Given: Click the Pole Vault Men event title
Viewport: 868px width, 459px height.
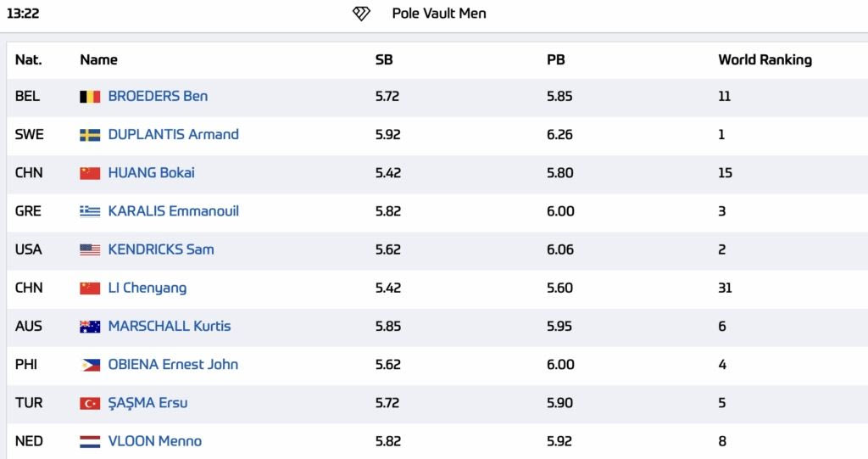Looking at the screenshot, I should point(439,14).
